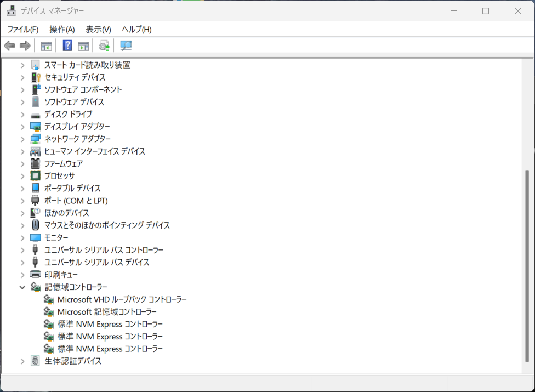Open the 表示(V) menu
This screenshot has height=392, width=535.
tap(98, 30)
